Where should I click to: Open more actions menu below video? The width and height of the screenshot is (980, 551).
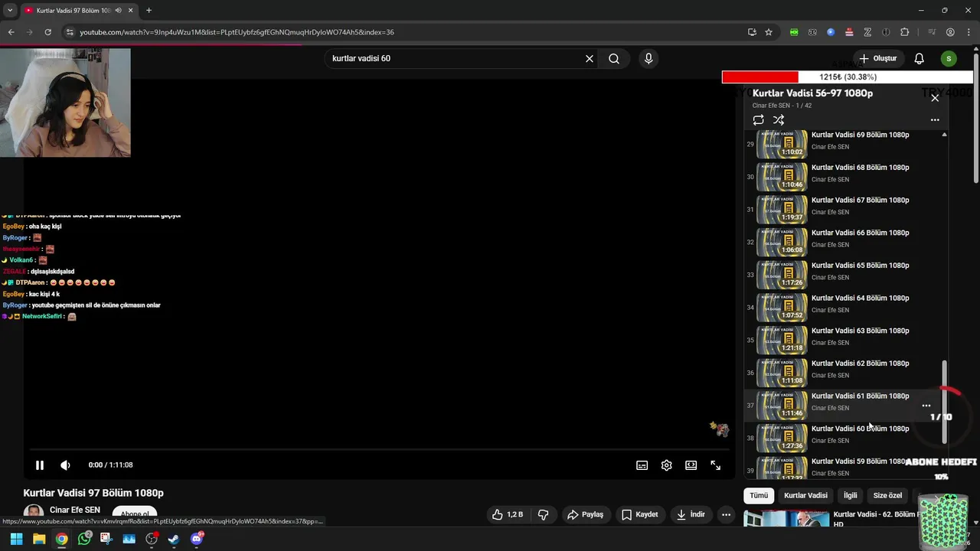pyautogui.click(x=727, y=515)
